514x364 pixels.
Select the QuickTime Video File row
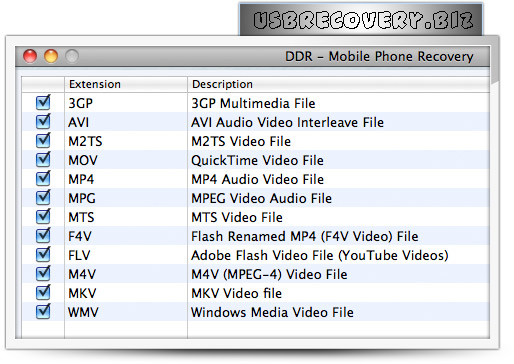tap(256, 160)
